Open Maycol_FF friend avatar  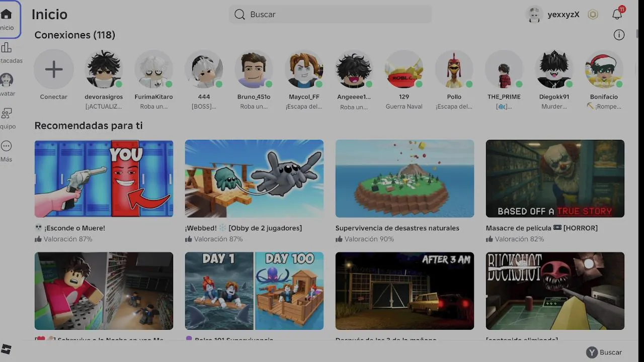[x=304, y=69]
